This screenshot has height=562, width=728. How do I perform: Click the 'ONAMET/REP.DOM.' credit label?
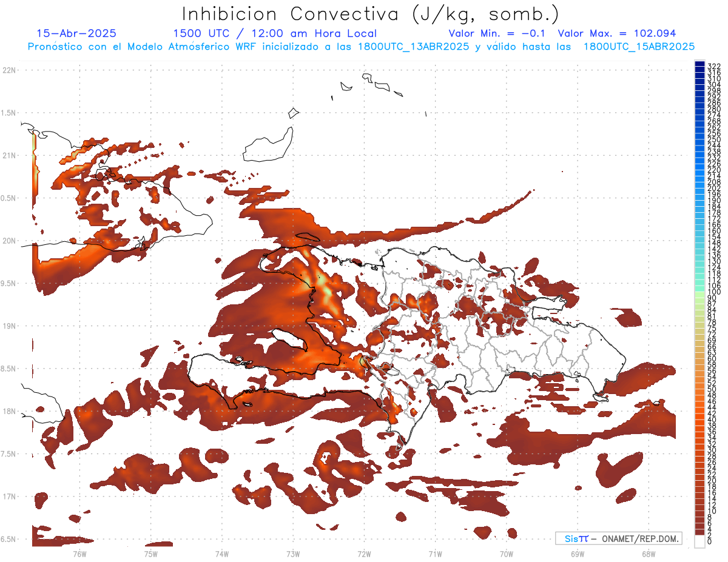[x=639, y=538]
